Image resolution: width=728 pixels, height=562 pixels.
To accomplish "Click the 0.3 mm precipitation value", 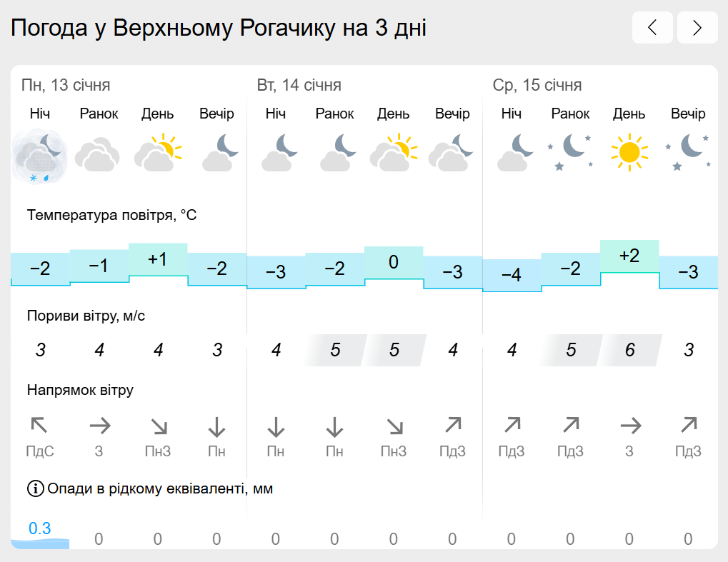I will point(40,528).
